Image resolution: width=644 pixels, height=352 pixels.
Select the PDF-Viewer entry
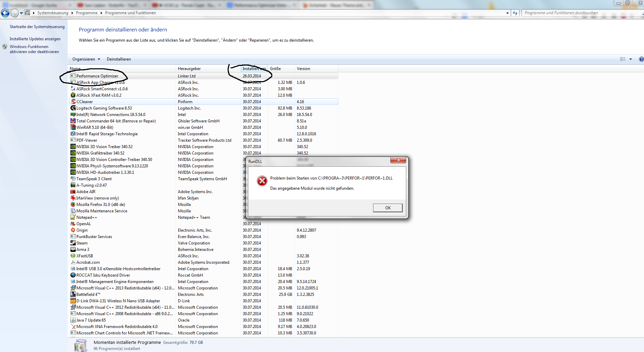click(203, 140)
